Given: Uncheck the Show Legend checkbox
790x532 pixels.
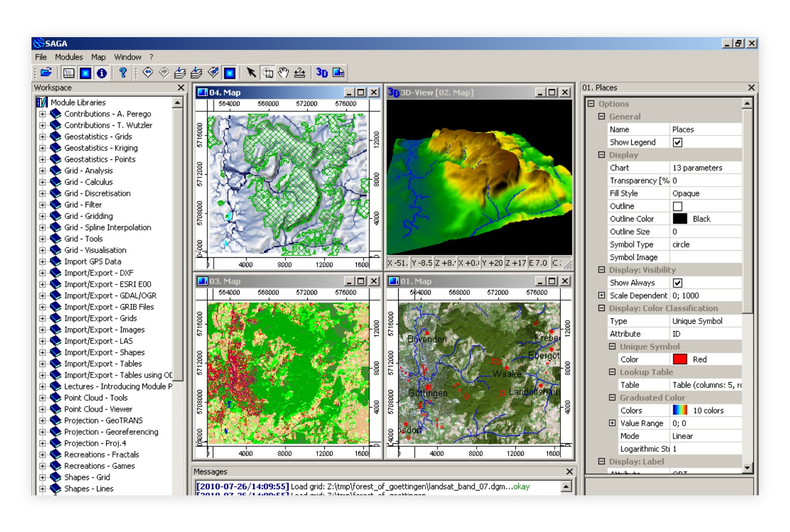Looking at the screenshot, I should coord(677,142).
